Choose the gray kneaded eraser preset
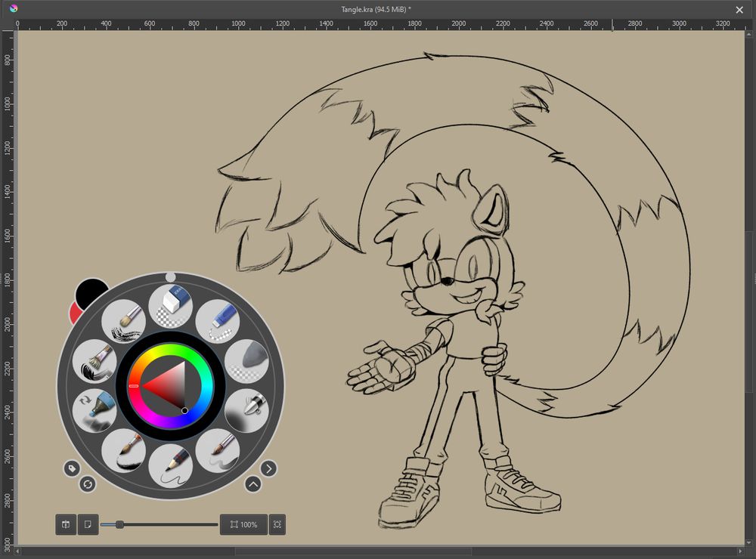The width and height of the screenshot is (756, 559). coord(247,361)
